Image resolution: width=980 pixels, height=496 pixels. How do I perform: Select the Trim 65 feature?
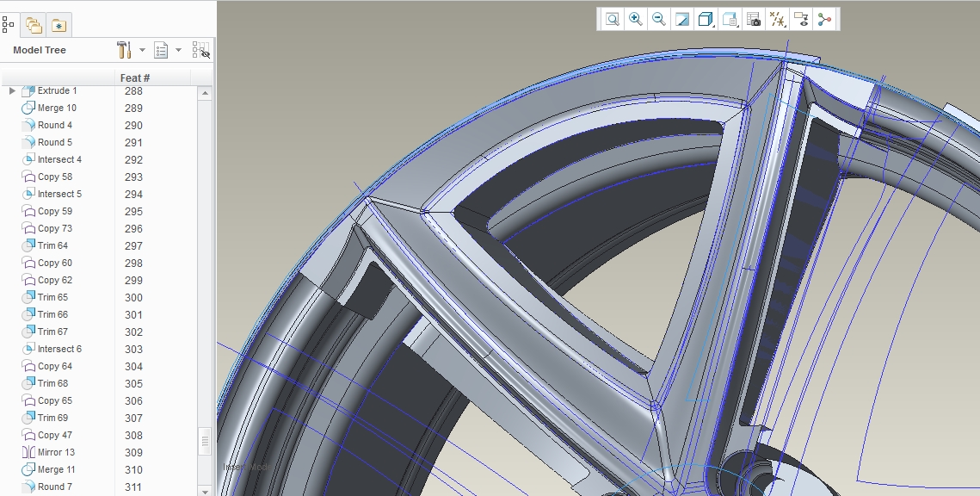[52, 297]
